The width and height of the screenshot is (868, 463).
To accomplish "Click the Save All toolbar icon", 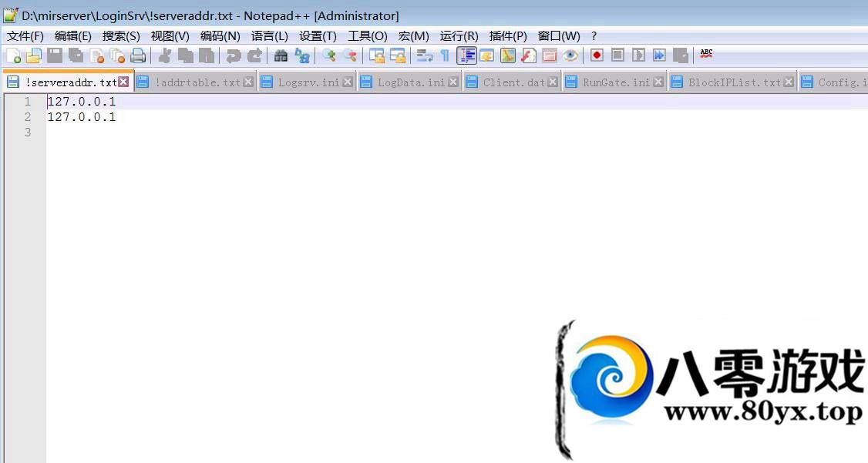I will tap(76, 55).
